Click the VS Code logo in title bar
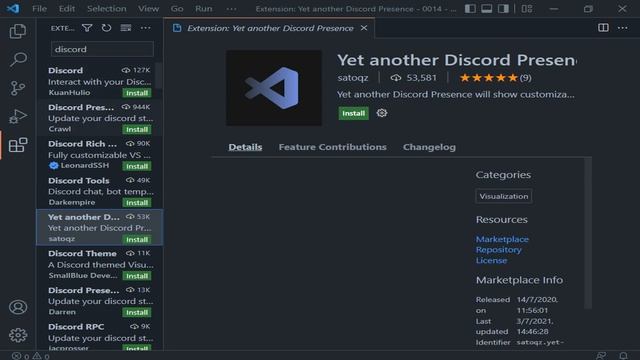 point(13,8)
